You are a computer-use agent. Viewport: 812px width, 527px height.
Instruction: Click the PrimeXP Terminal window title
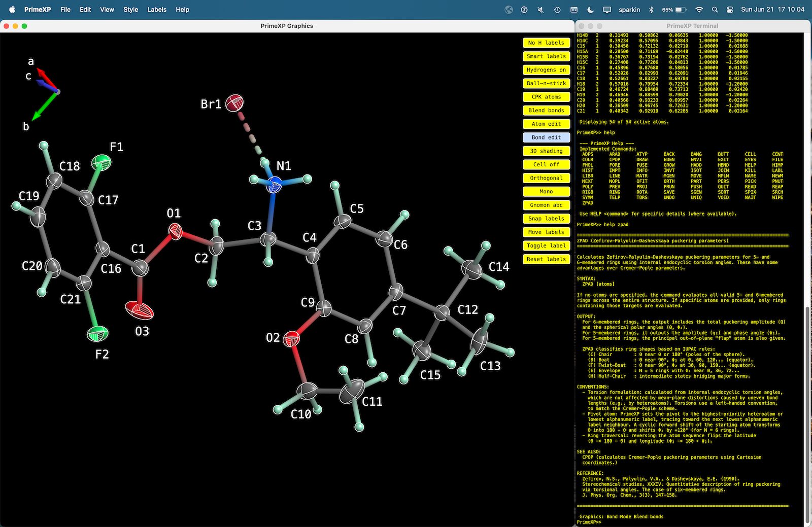(x=692, y=26)
